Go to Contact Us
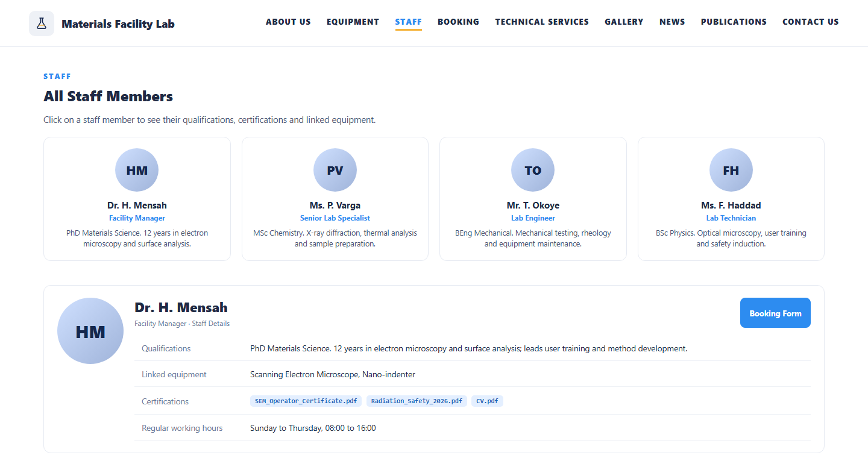This screenshot has height=458, width=868. click(811, 22)
